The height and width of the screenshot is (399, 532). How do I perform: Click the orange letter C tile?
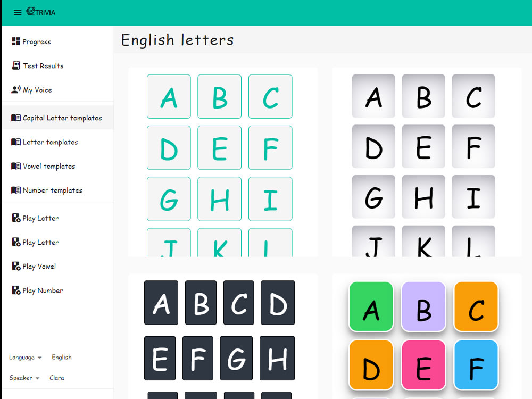pos(476,306)
